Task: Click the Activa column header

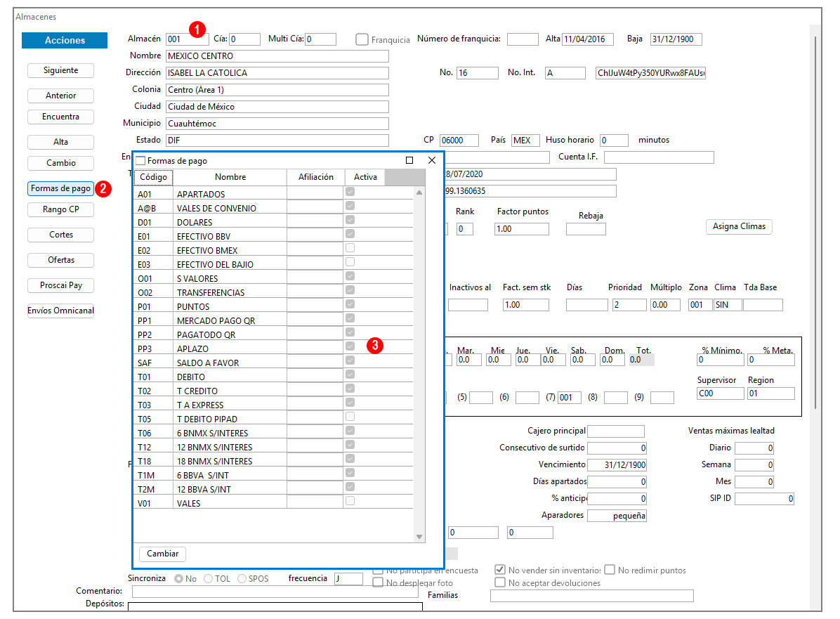Action: pos(365,177)
